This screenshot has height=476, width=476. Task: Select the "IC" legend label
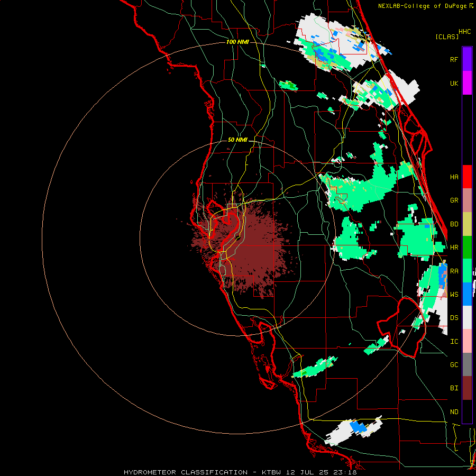click(454, 342)
